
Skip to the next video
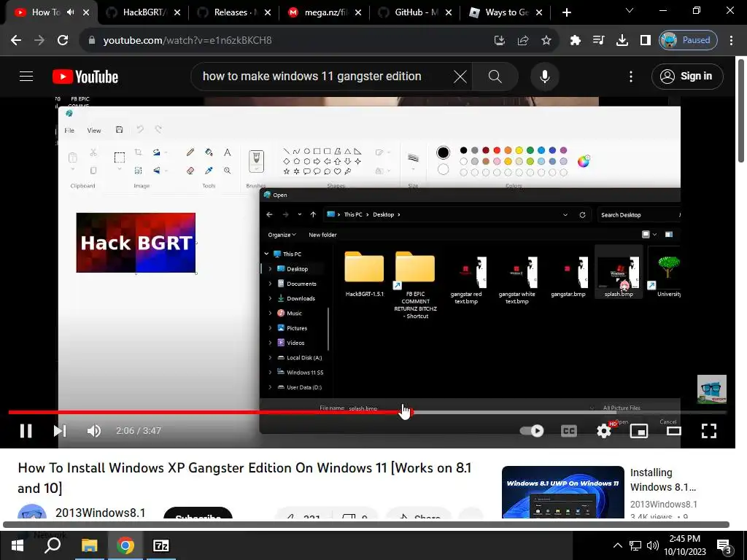click(x=59, y=430)
